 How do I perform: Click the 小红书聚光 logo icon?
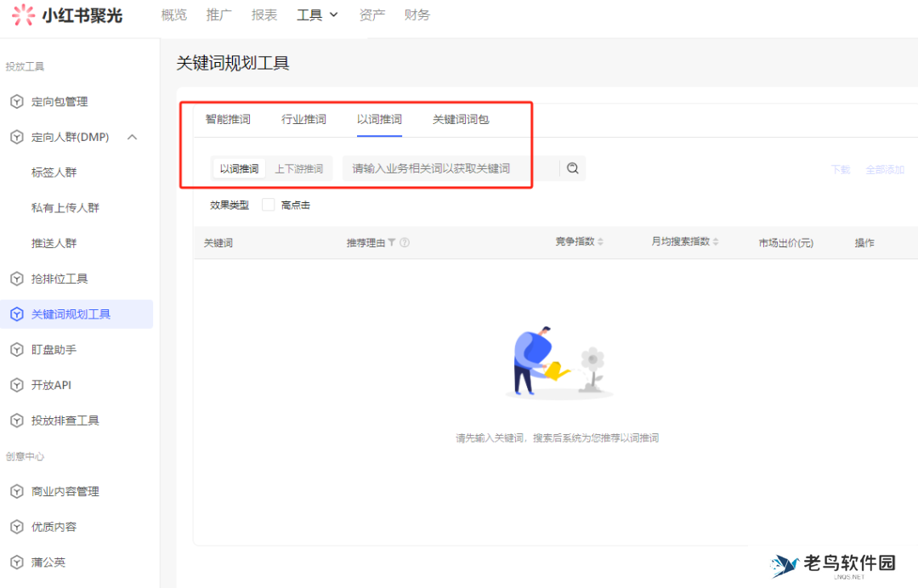[23, 15]
